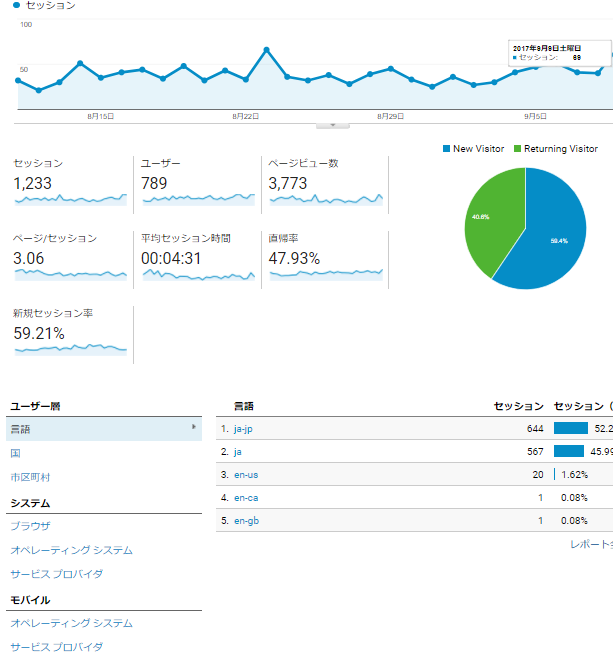Click the 8月29日 axis label

pyautogui.click(x=390, y=116)
